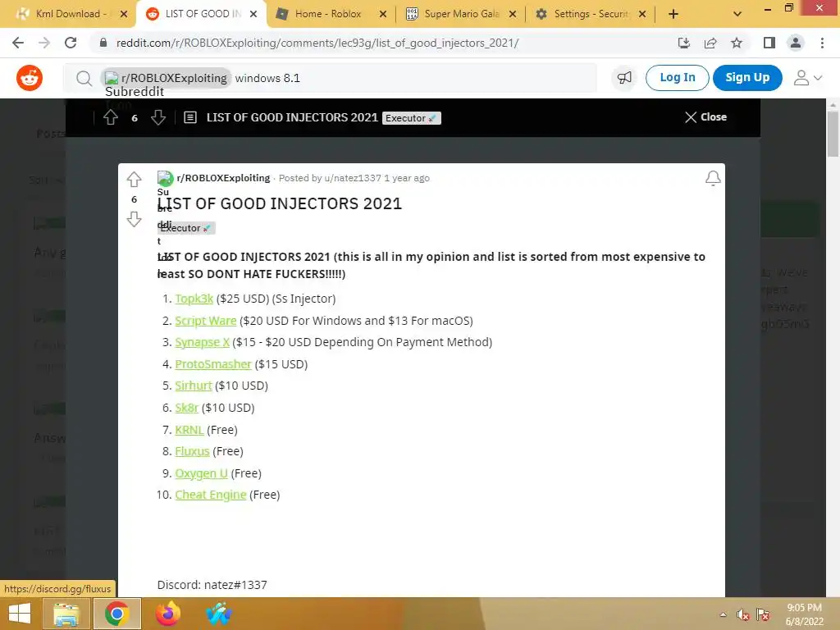This screenshot has height=630, width=840.
Task: Close the Home - Roblox tab
Action: [383, 14]
